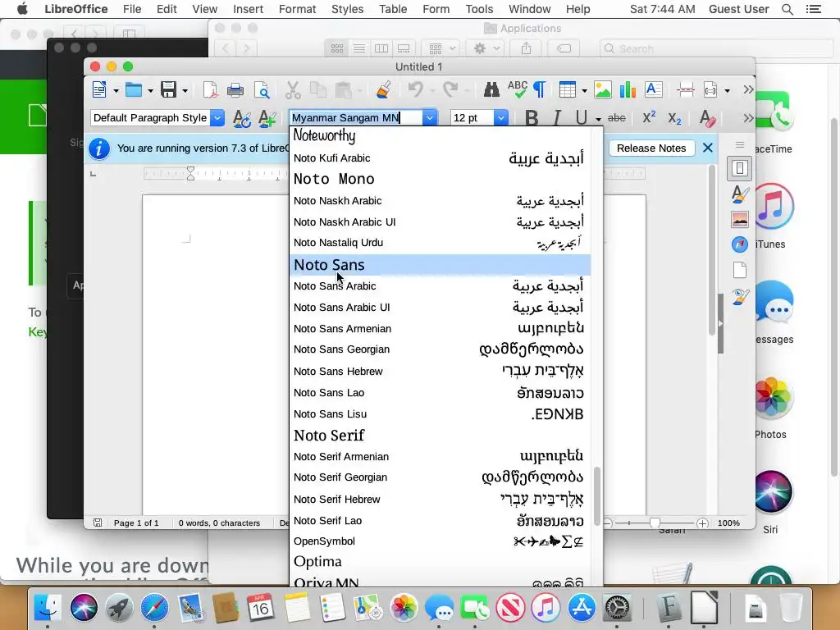
Task: Click the Insert Image icon
Action: click(x=603, y=90)
